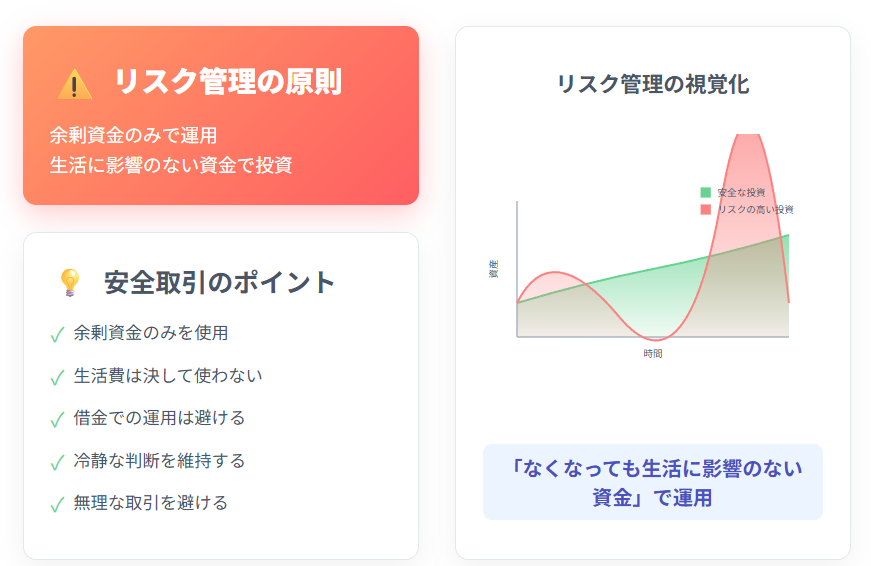Click the checkmark beside 生活費は決して使わない
871x566 pixels.
57,377
